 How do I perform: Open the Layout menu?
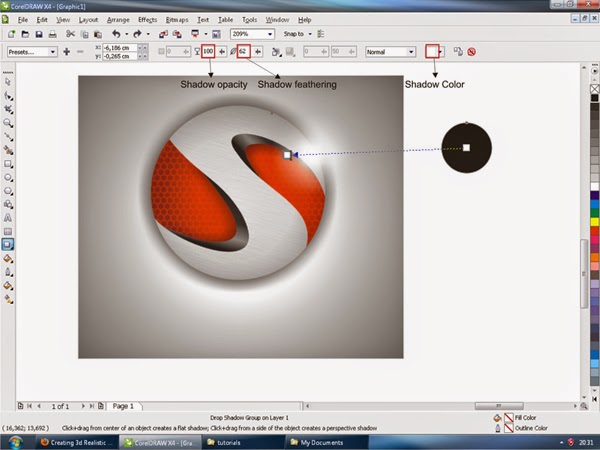[x=88, y=20]
